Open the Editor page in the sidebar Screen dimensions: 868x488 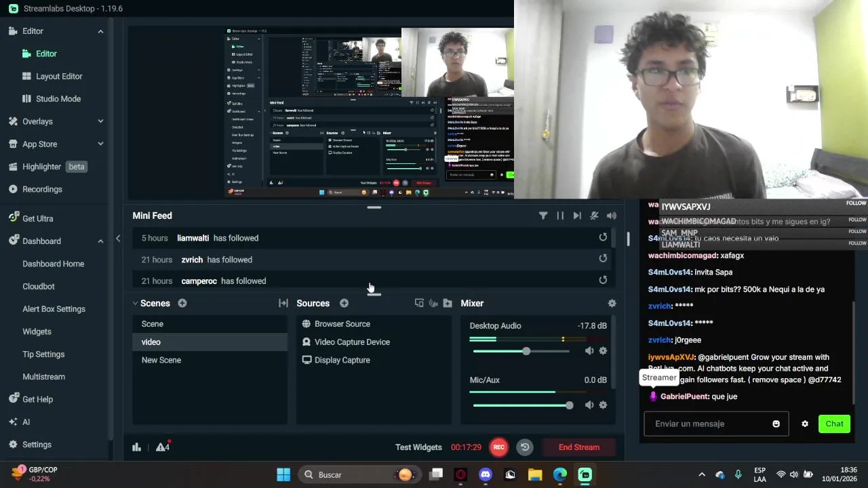click(x=46, y=54)
